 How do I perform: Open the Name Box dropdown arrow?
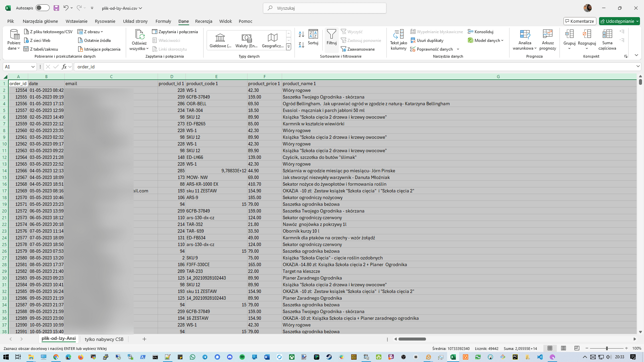[33, 67]
